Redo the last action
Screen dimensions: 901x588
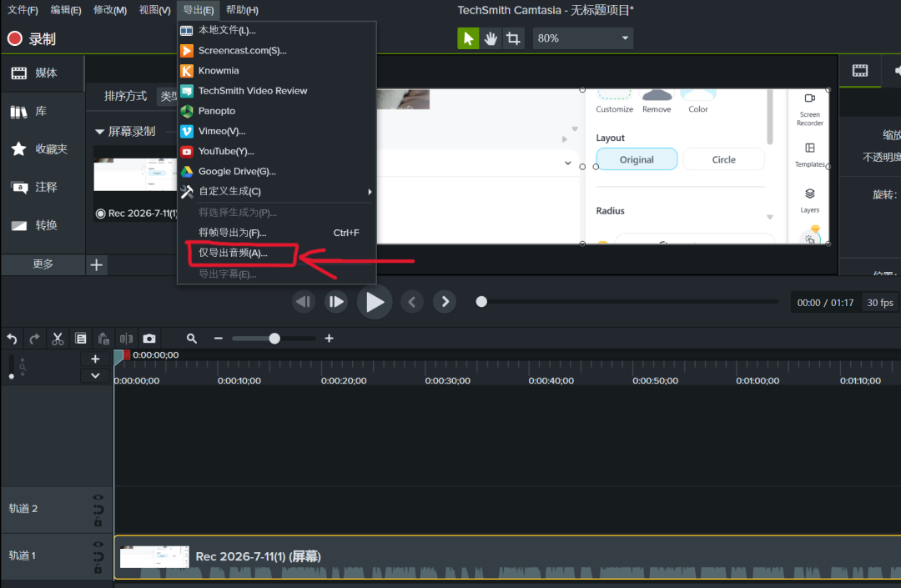pos(34,339)
